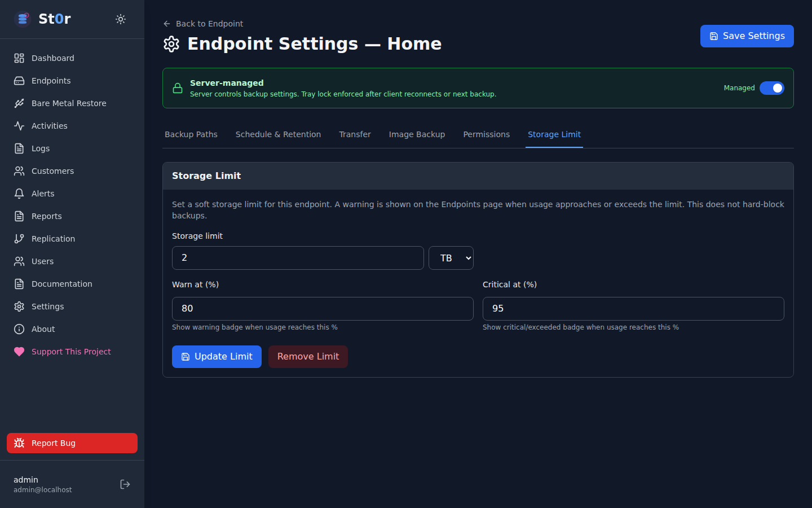Screen dimensions: 812x508
Task: Click the logout icon next to admin
Action: 125,484
